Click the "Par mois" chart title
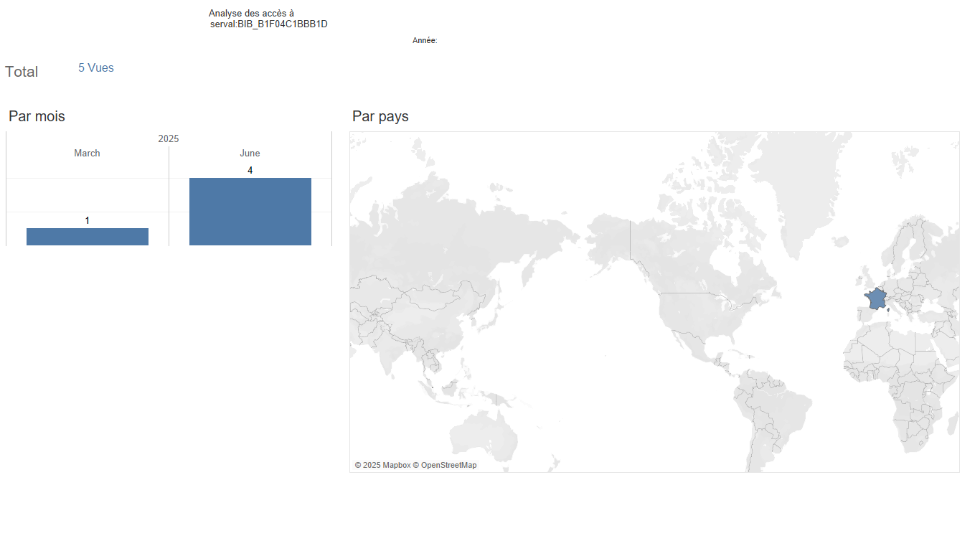The height and width of the screenshot is (551, 980). [x=37, y=116]
